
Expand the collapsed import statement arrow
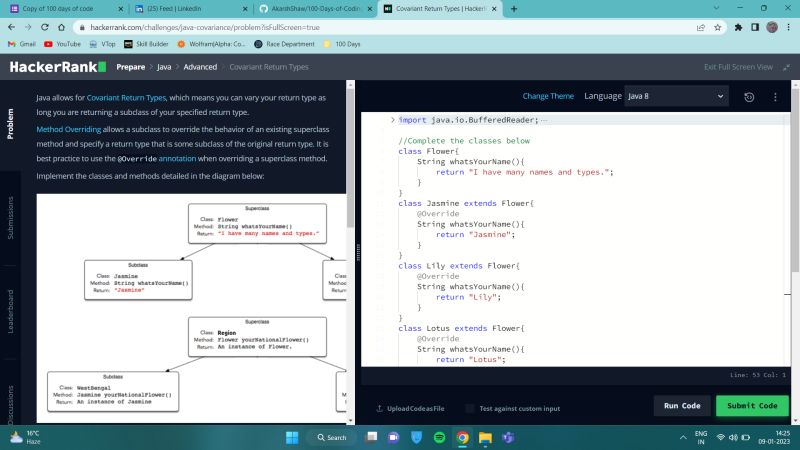(x=392, y=120)
